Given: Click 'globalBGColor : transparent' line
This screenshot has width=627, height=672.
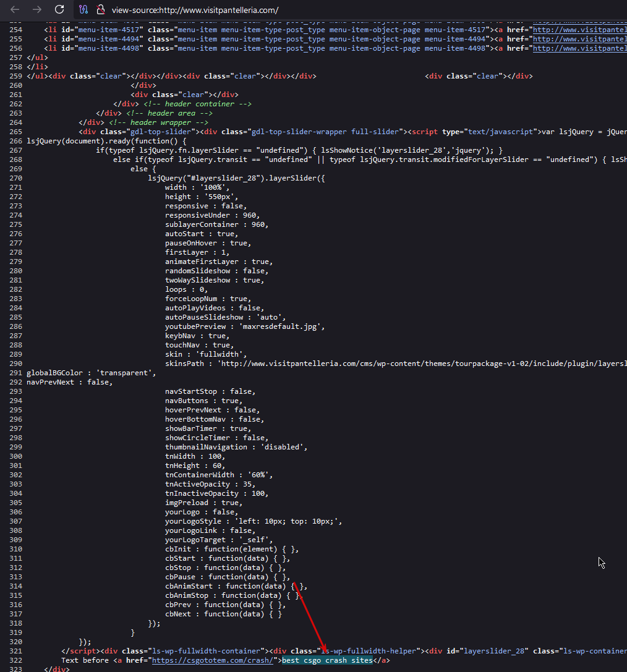Looking at the screenshot, I should tap(92, 373).
